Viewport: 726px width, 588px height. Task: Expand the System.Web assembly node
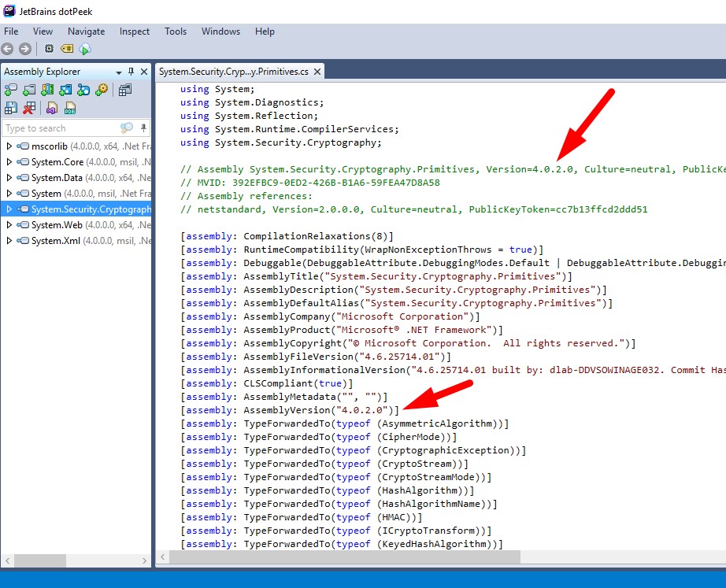coord(9,225)
